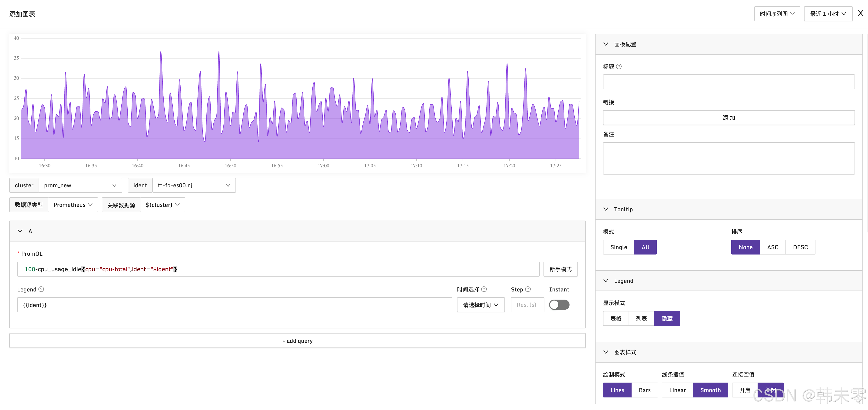This screenshot has width=868, height=410.
Task: Open the cluster prom_new dropdown
Action: click(80, 185)
